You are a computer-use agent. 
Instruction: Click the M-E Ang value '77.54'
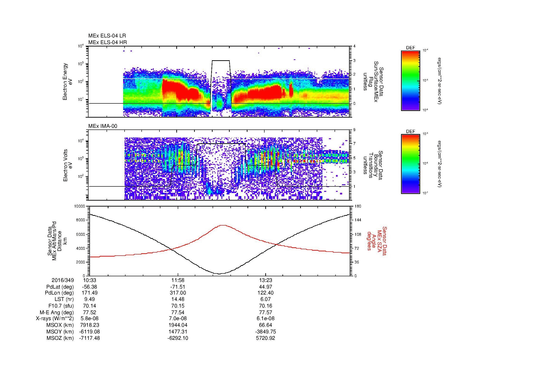coord(178,313)
